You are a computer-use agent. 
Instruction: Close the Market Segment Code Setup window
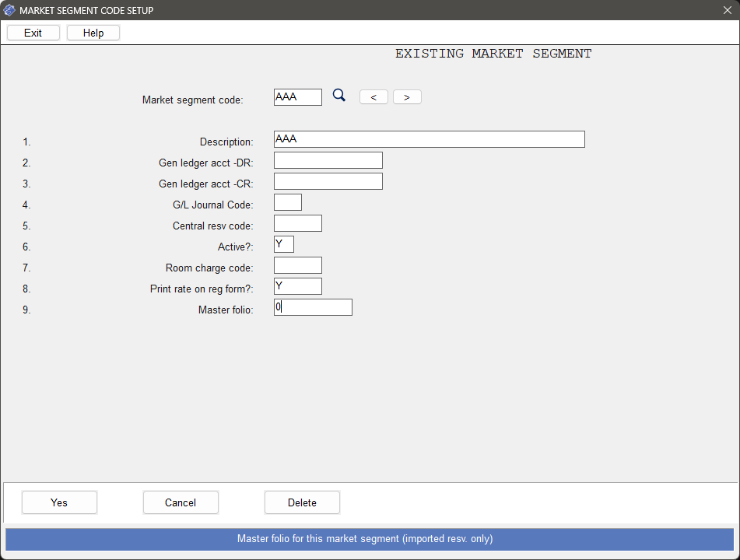pos(727,10)
